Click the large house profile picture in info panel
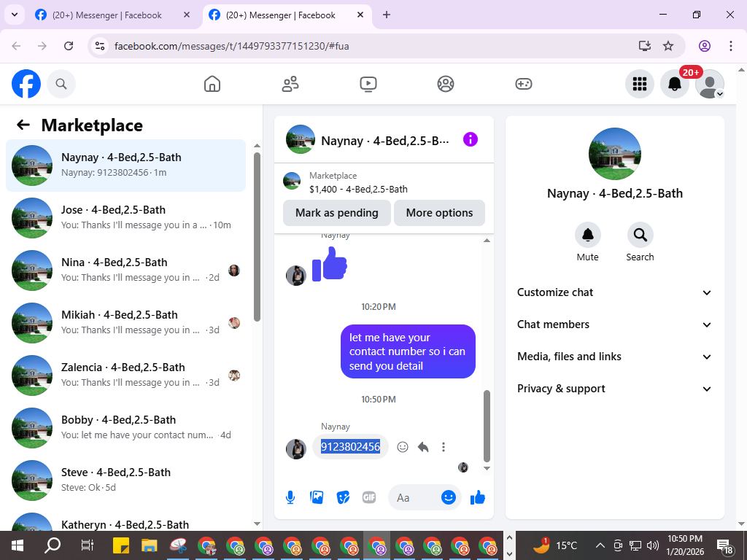Screen dimensions: 747x560 [x=614, y=154]
